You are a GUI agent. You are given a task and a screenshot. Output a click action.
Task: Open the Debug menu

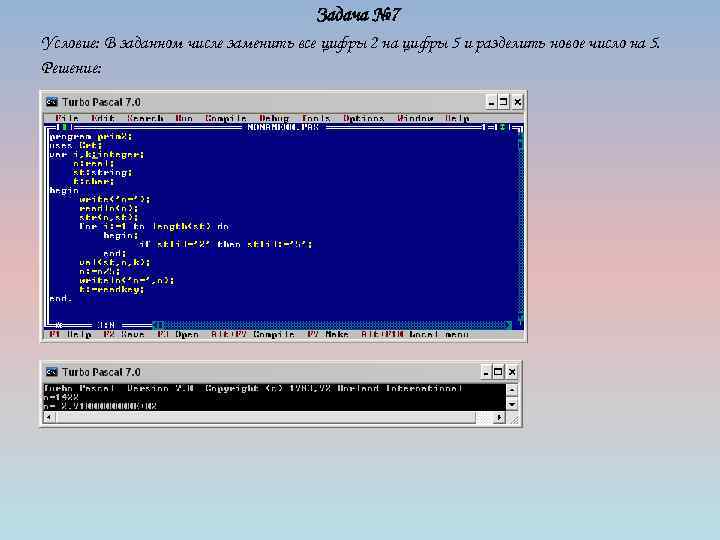[274, 118]
